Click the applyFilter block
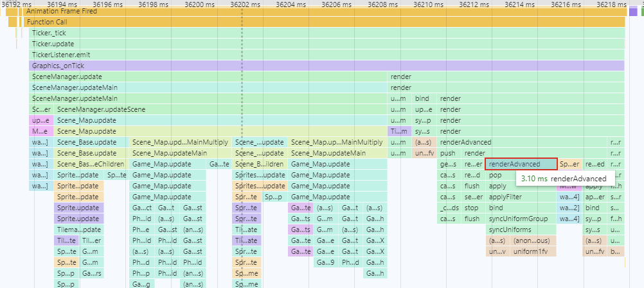Screen dimensions: 644x288 (x=521, y=197)
